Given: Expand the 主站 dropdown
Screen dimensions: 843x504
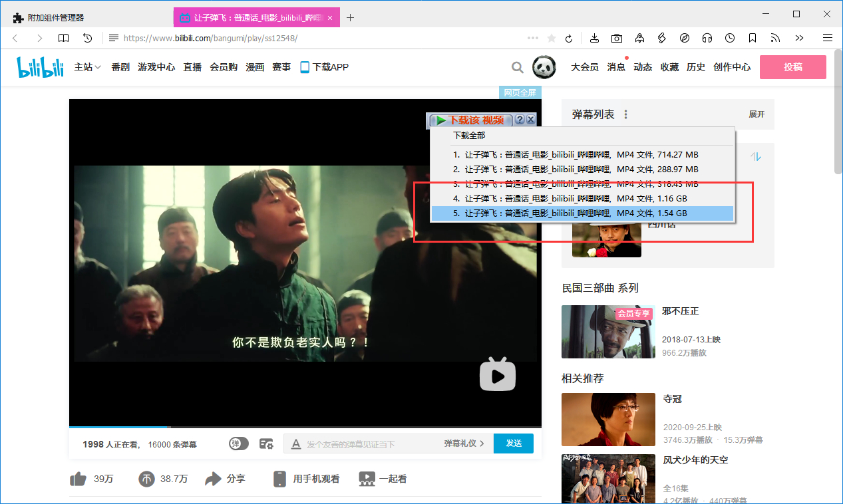Looking at the screenshot, I should pos(87,67).
